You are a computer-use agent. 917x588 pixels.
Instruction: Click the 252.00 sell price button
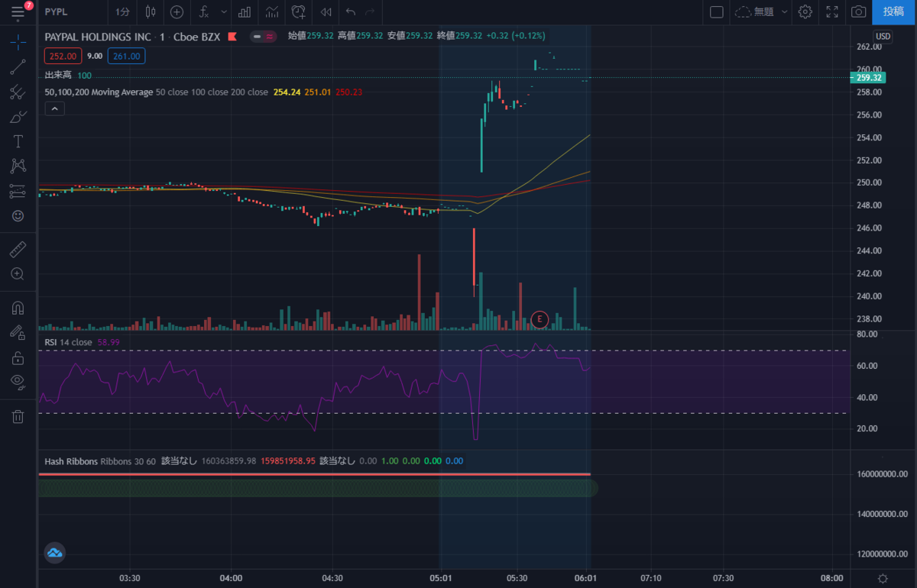63,56
